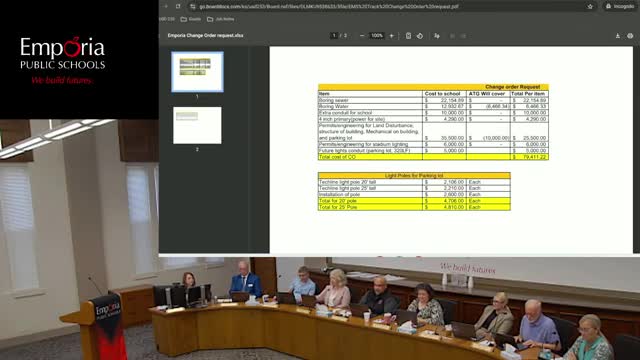Click 'Light Poles for Parking lot' header
Image resolution: width=640 pixels, height=360 pixels.
coord(414,176)
